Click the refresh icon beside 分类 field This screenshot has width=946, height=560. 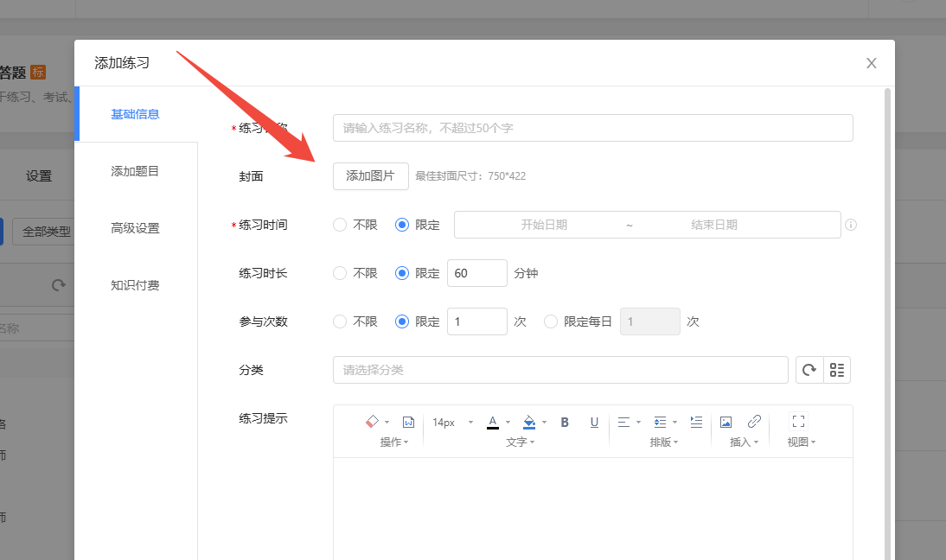click(809, 370)
